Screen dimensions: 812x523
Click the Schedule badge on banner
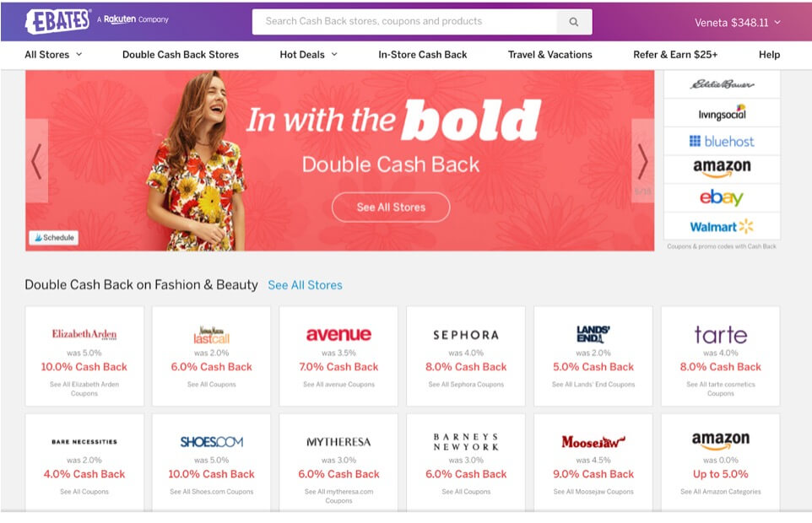tap(54, 237)
